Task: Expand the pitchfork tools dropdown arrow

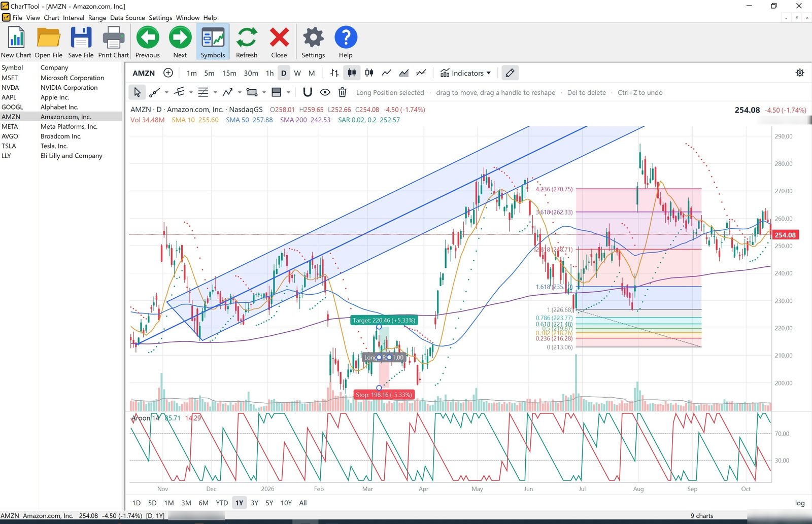Action: (191, 92)
